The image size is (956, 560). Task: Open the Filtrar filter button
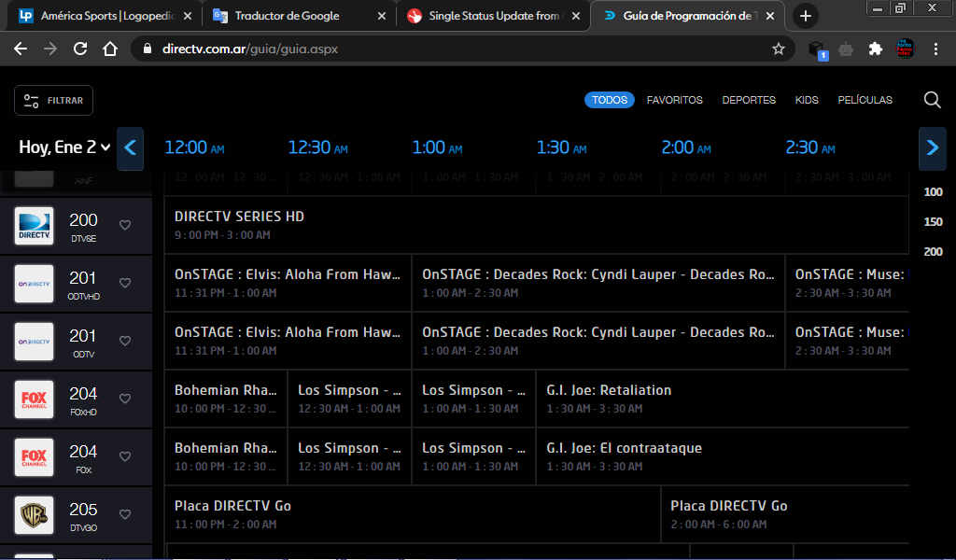tap(53, 101)
